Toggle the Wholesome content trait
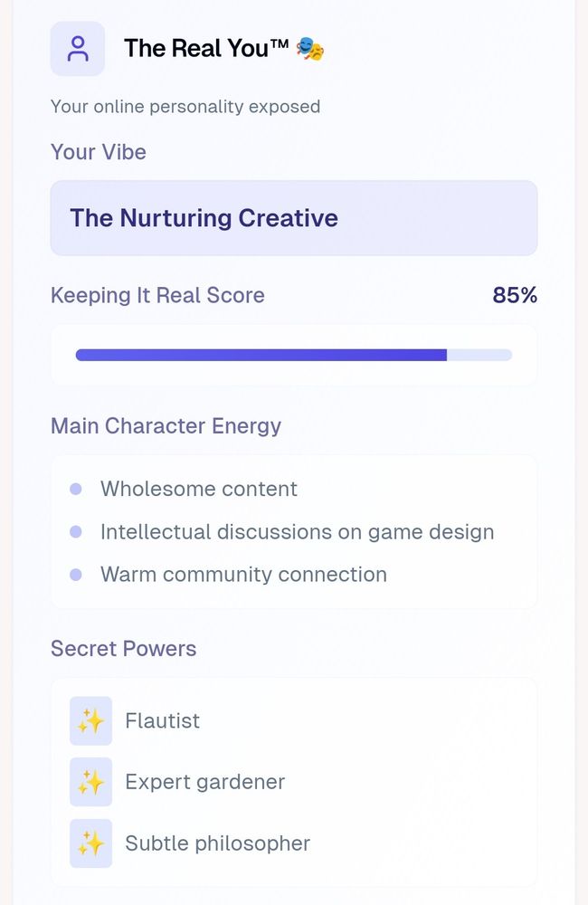 coord(199,489)
